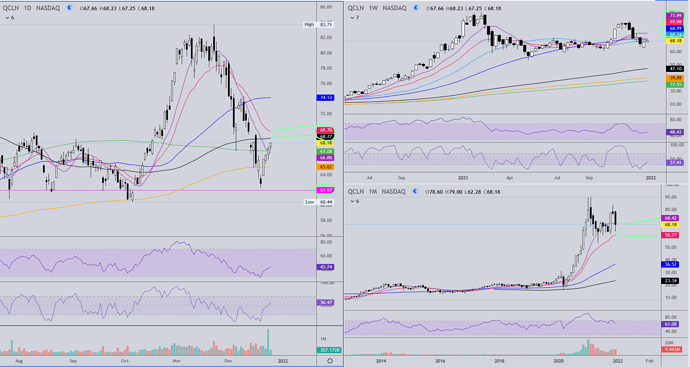Click the purple 73.99 label on weekly scale
Screen dimensions: 690x367
(675, 15)
